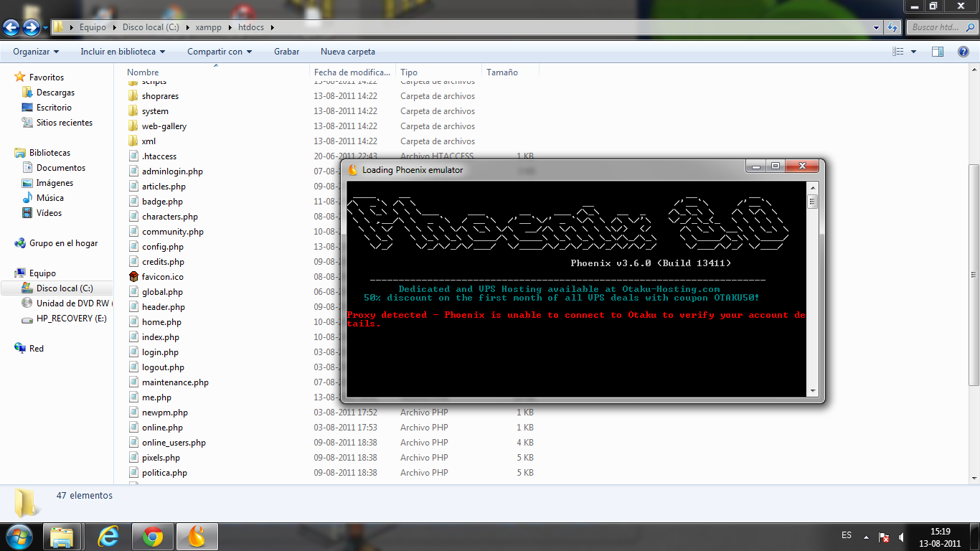Show the preview pane
This screenshot has width=980, height=551.
point(937,52)
